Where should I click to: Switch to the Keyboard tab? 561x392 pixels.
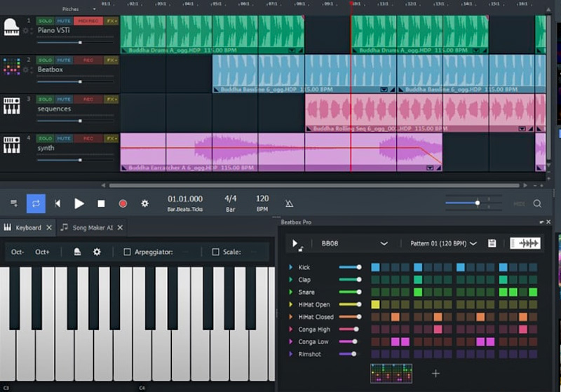click(28, 227)
